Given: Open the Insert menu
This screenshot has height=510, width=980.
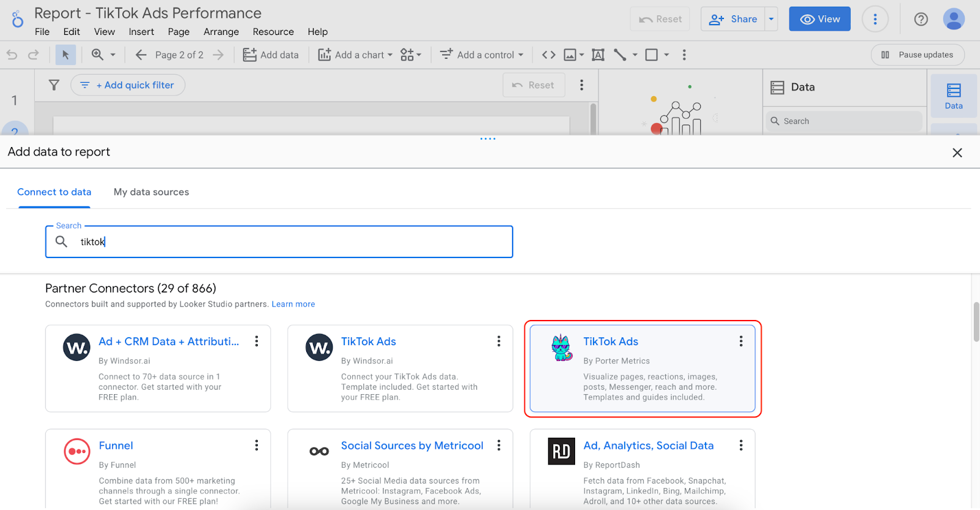Looking at the screenshot, I should click(x=141, y=32).
